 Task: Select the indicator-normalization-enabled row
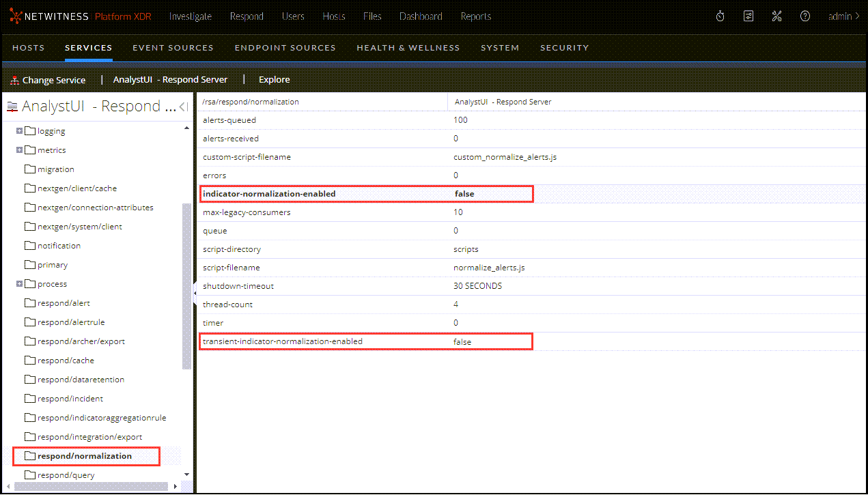pyautogui.click(x=307, y=193)
